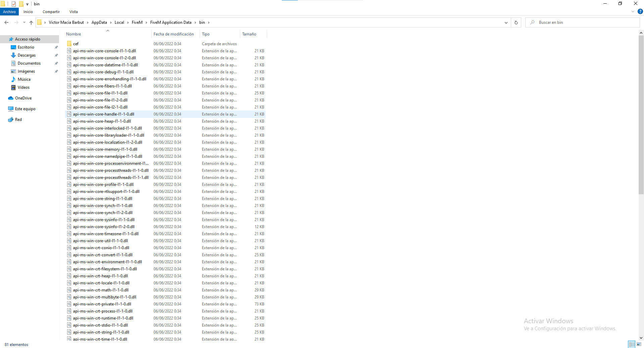Switch to details view layout
The height and width of the screenshot is (348, 644).
tap(632, 344)
